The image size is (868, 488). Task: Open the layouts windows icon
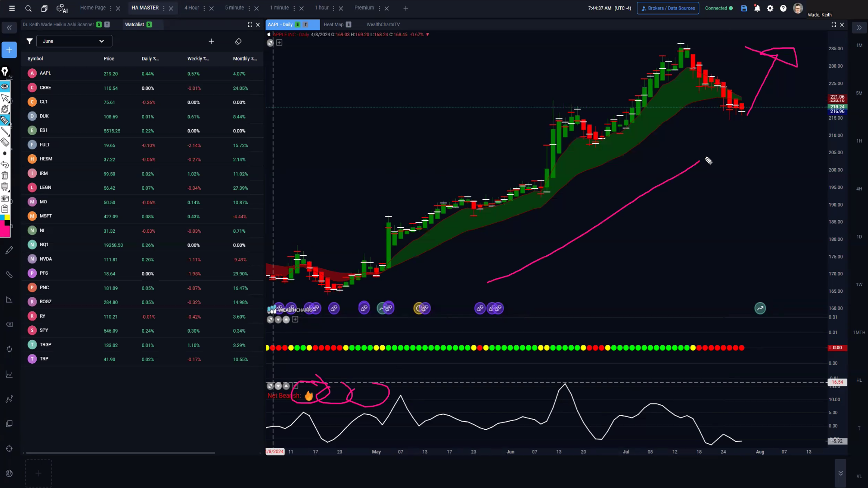pos(44,8)
